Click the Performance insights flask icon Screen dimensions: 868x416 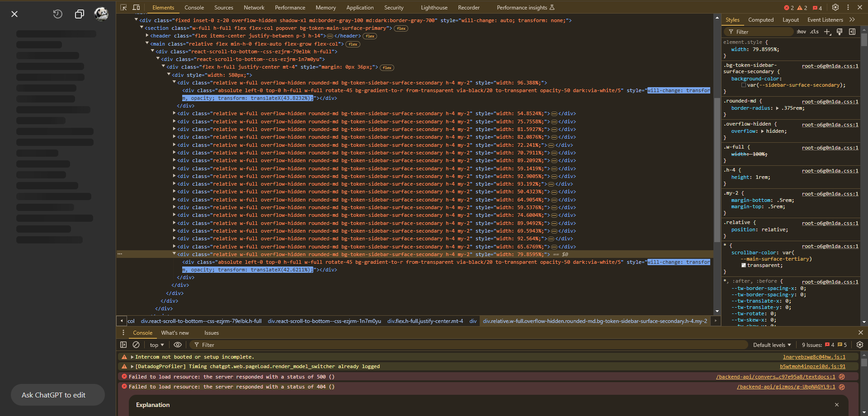552,7
